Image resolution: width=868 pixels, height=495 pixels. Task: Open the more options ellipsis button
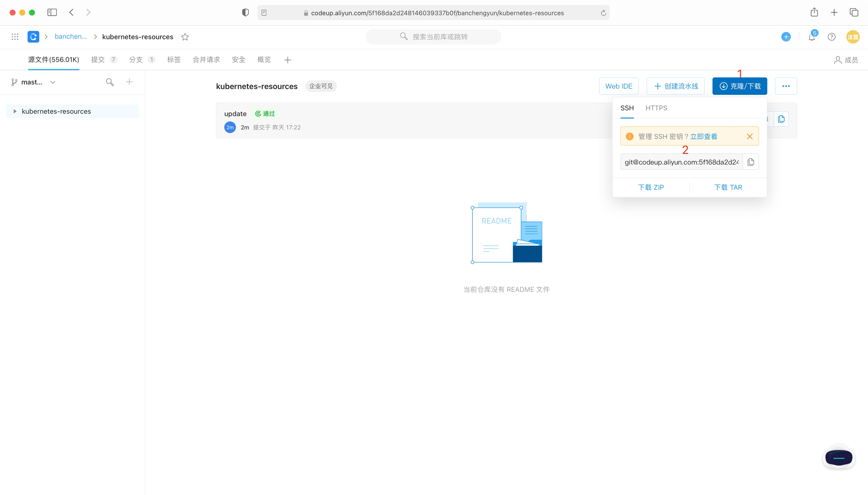786,86
